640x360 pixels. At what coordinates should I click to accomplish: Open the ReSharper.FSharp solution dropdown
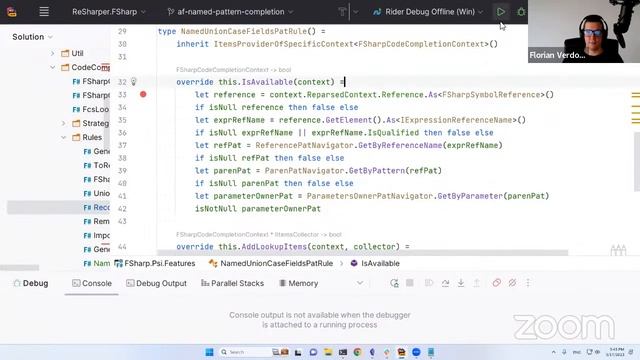pos(109,12)
